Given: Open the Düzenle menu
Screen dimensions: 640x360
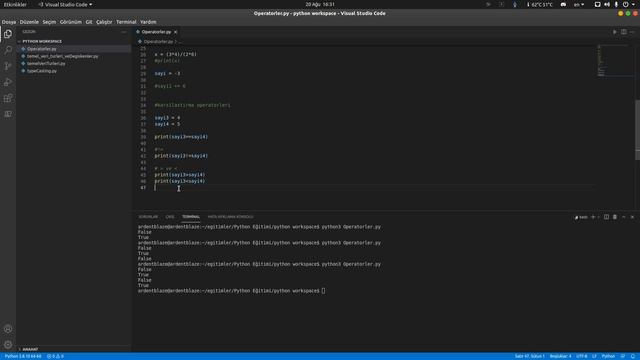Looking at the screenshot, I should pos(29,22).
